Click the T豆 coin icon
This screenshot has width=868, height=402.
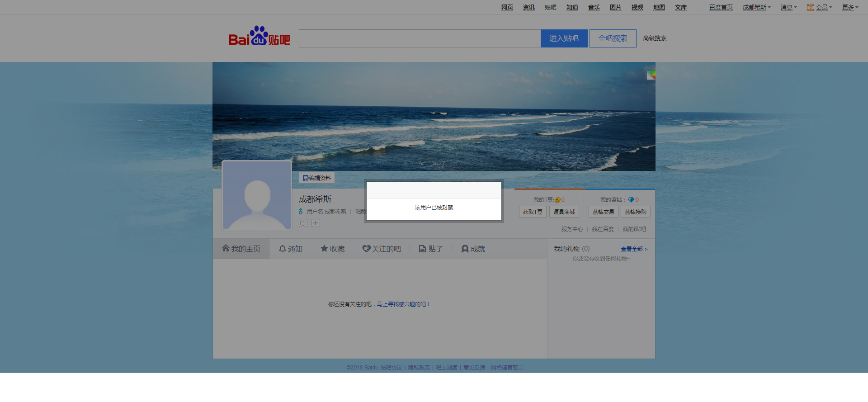[x=558, y=200]
